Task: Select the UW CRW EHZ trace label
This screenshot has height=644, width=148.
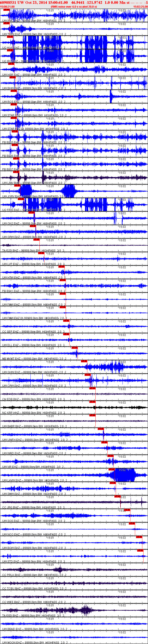Action: [x=34, y=386]
